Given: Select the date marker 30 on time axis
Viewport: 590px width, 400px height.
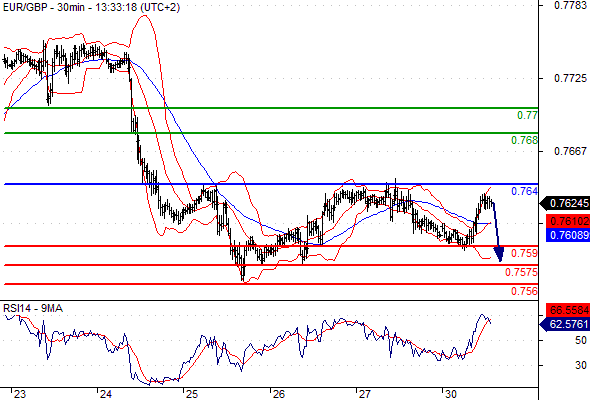Looking at the screenshot, I should (x=450, y=394).
